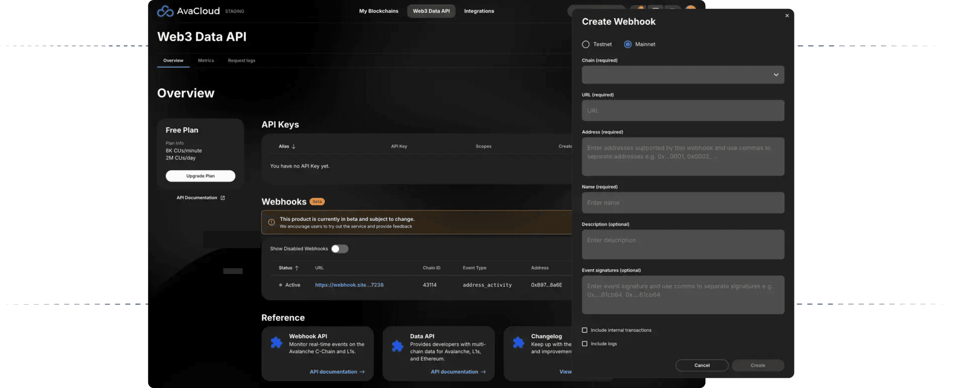This screenshot has width=980, height=388.
Task: Toggle Show Disabled Webhooks switch
Action: click(339, 249)
